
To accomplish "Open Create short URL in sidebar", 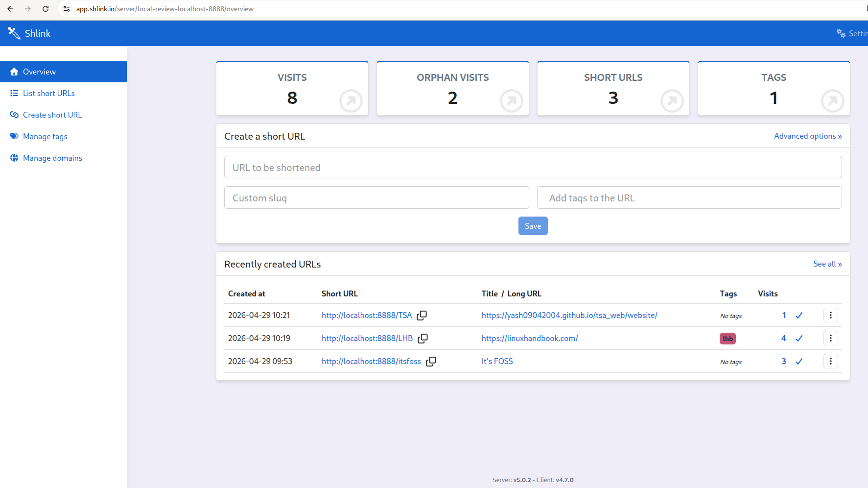I will [x=63, y=115].
